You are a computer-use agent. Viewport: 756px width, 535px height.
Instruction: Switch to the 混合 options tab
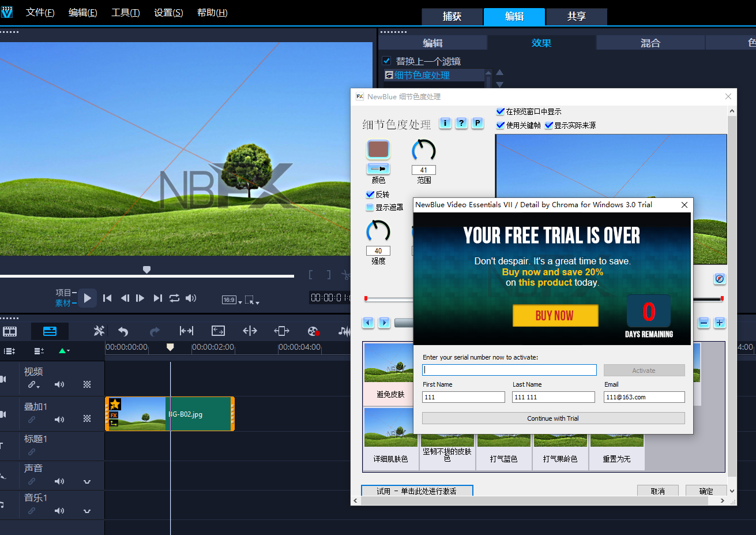[650, 43]
